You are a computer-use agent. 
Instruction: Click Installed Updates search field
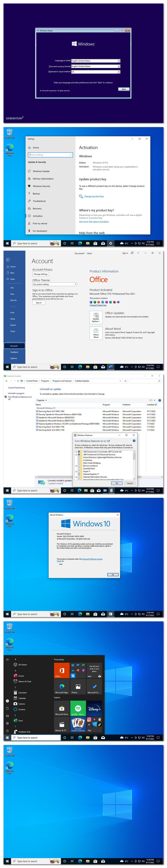pos(145,381)
